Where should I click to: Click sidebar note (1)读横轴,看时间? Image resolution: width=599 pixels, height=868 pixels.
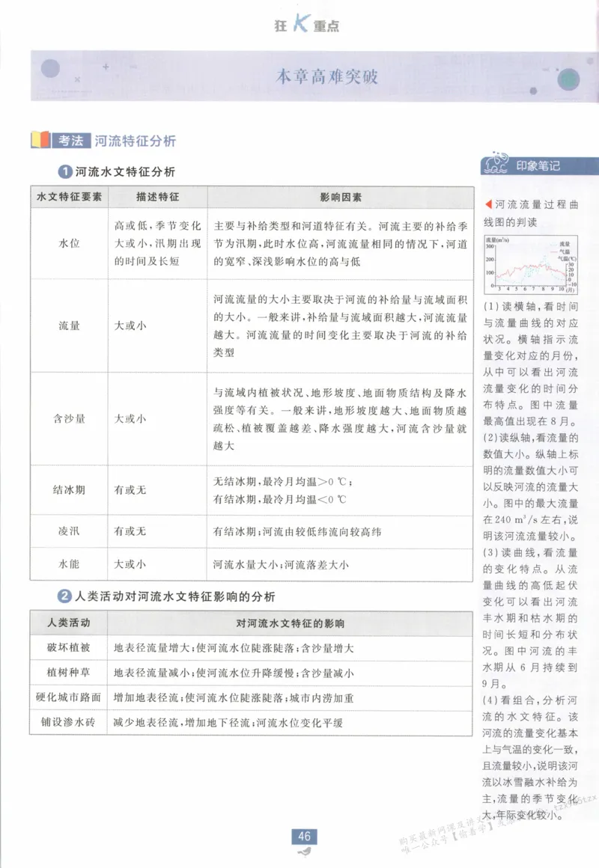click(531, 306)
